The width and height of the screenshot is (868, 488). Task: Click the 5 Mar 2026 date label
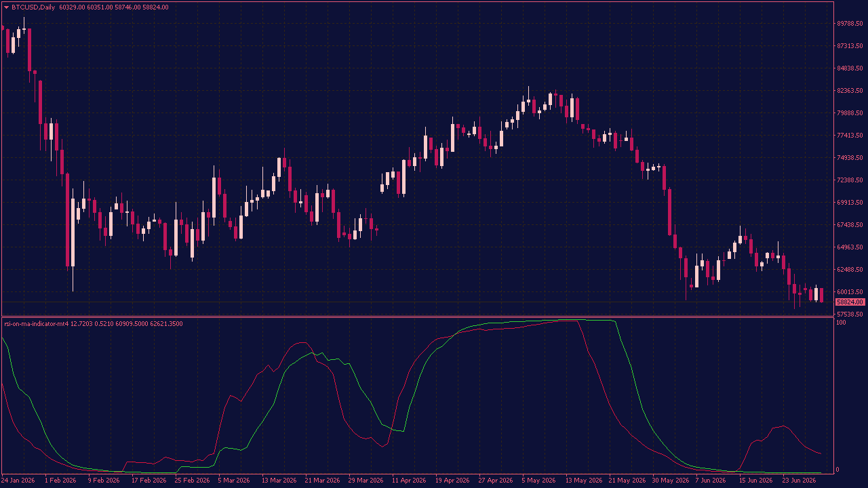click(x=234, y=481)
